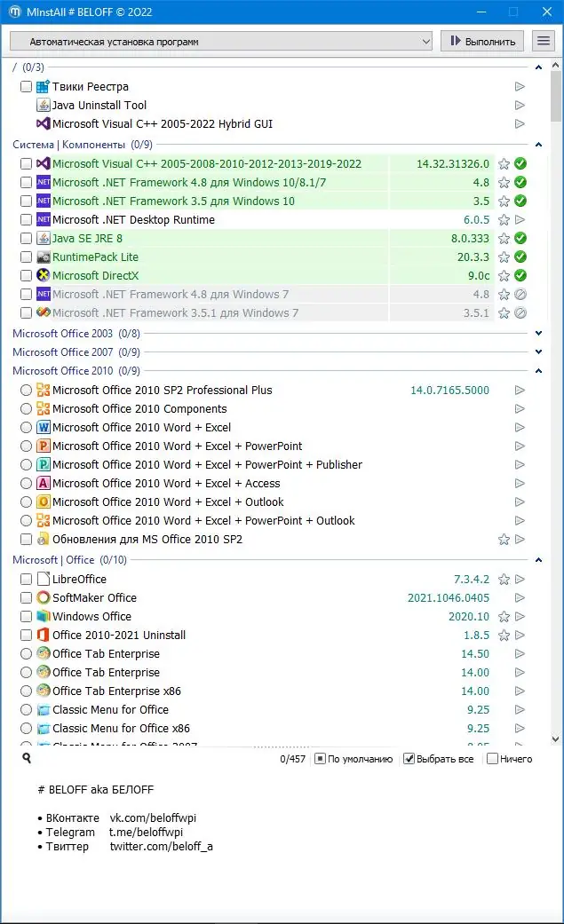Image resolution: width=564 pixels, height=924 pixels.
Task: Click blocked icon for .NET Framework 4.8 Windows 7
Action: (x=520, y=294)
